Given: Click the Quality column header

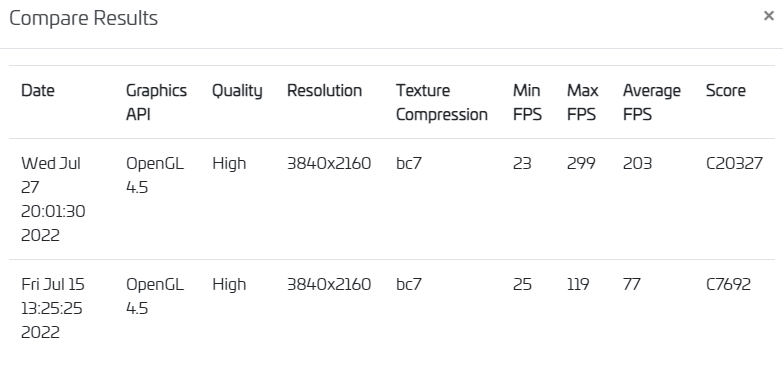Looking at the screenshot, I should coord(237,91).
